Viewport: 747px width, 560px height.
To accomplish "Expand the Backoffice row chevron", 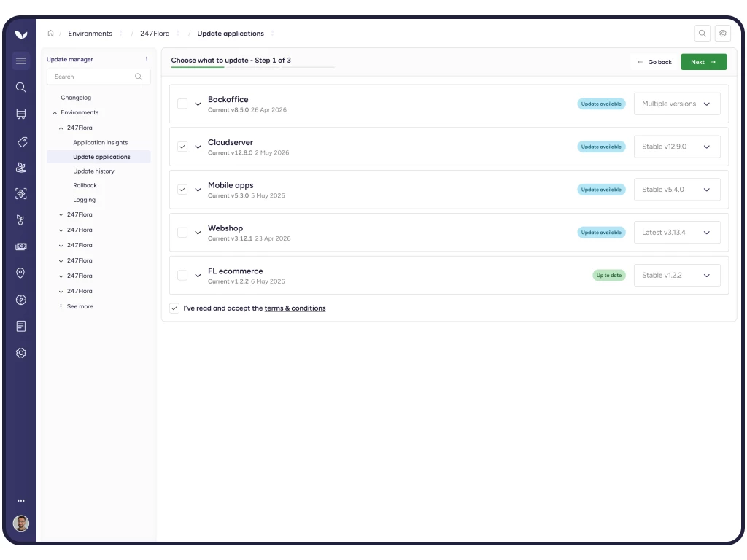I will 198,104.
